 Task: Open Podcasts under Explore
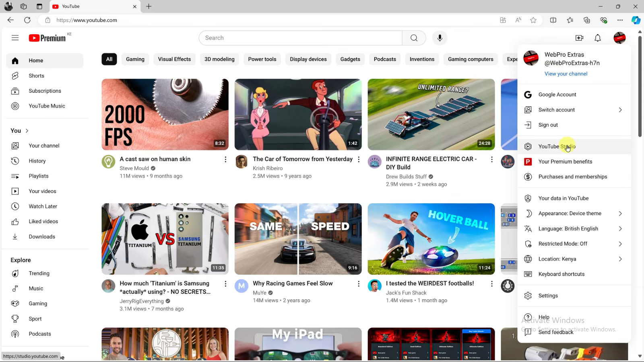tap(45, 334)
